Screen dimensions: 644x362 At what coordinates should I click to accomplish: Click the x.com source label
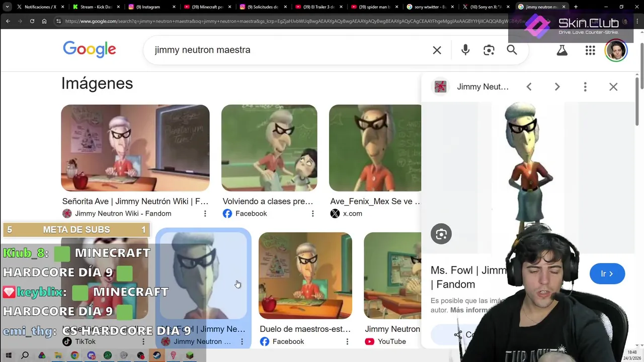(353, 214)
